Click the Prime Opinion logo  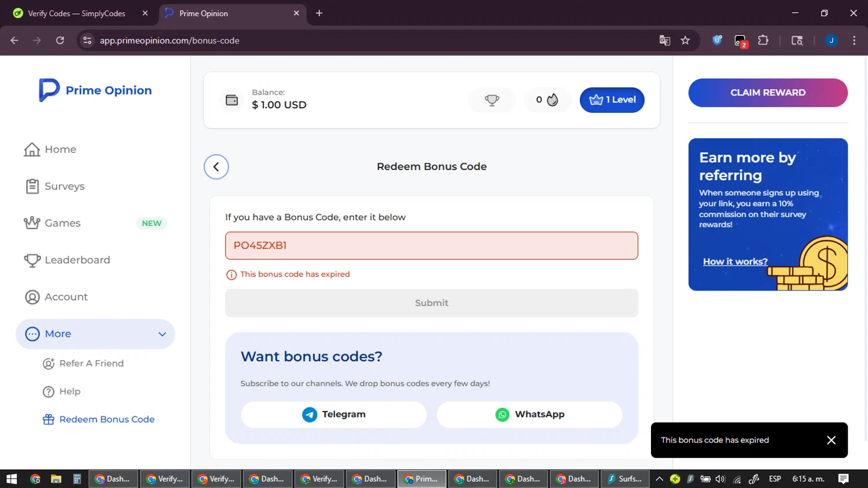point(95,90)
